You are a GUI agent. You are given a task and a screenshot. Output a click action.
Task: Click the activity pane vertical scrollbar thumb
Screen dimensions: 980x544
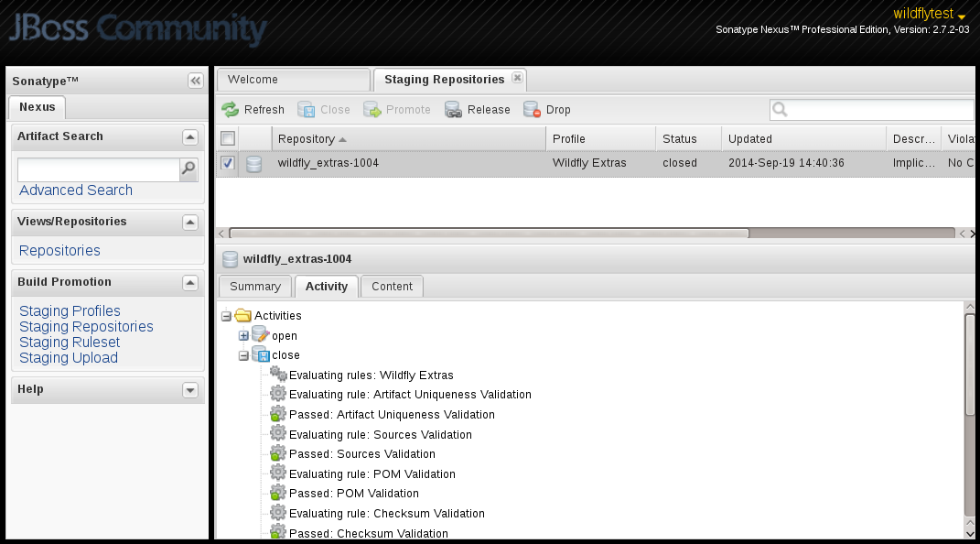[x=970, y=364]
